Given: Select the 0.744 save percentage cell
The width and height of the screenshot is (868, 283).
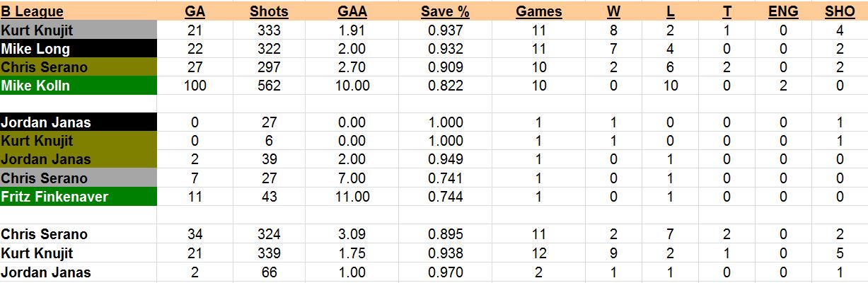Looking at the screenshot, I should pos(446,197).
